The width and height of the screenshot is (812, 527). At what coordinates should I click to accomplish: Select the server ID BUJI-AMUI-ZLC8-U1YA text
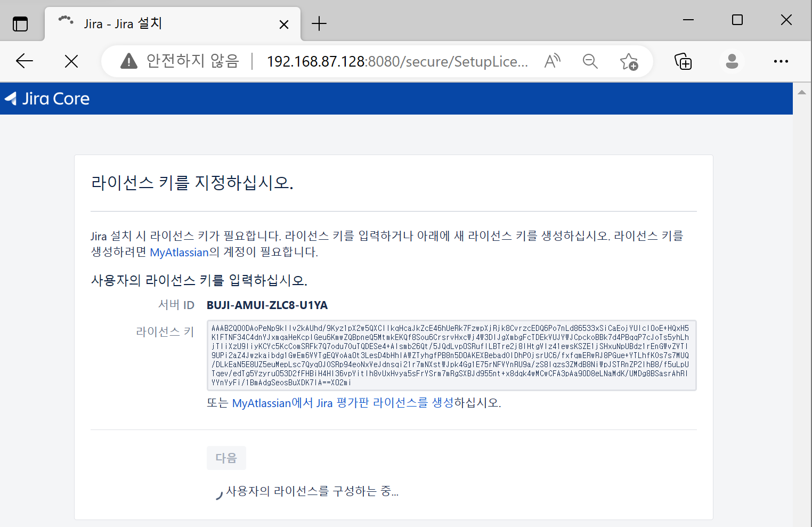point(267,305)
